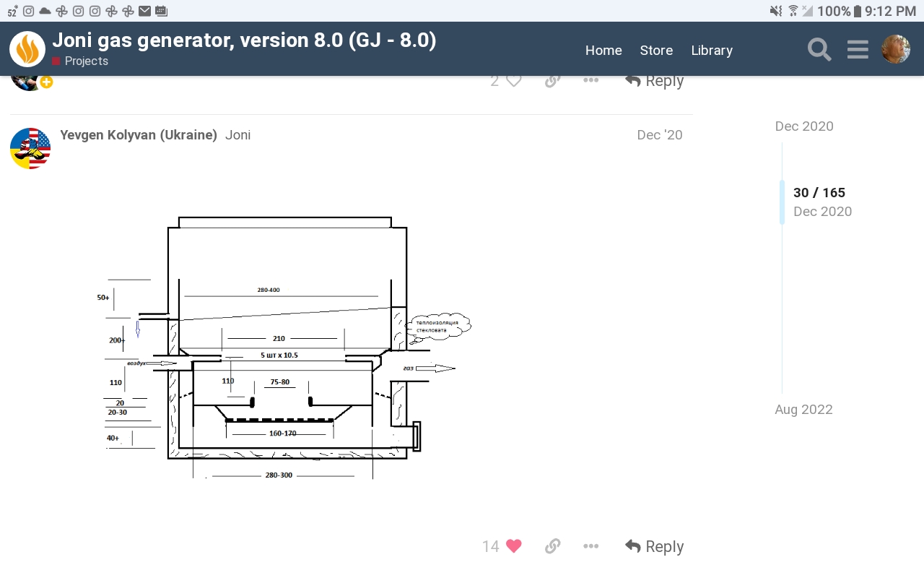Open Yevgen Kolyvan's avatar profile
924x578 pixels.
(x=30, y=148)
